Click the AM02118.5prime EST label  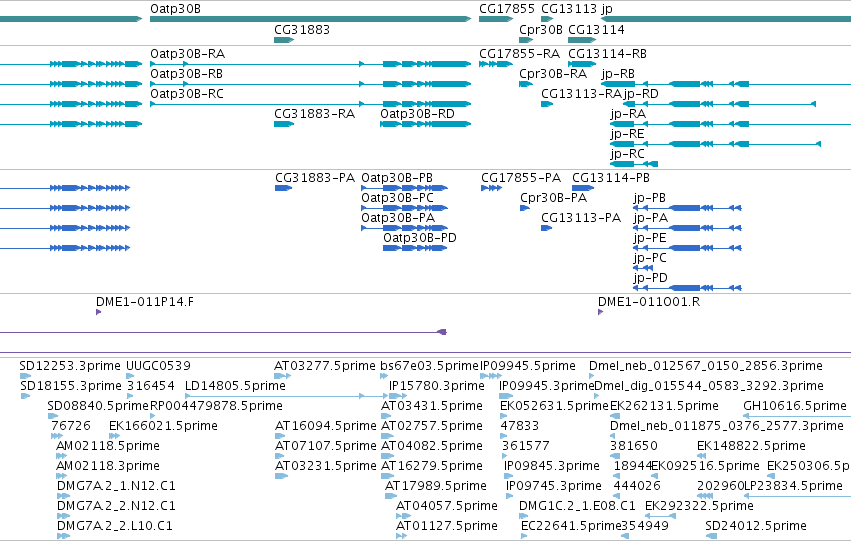coord(108,447)
